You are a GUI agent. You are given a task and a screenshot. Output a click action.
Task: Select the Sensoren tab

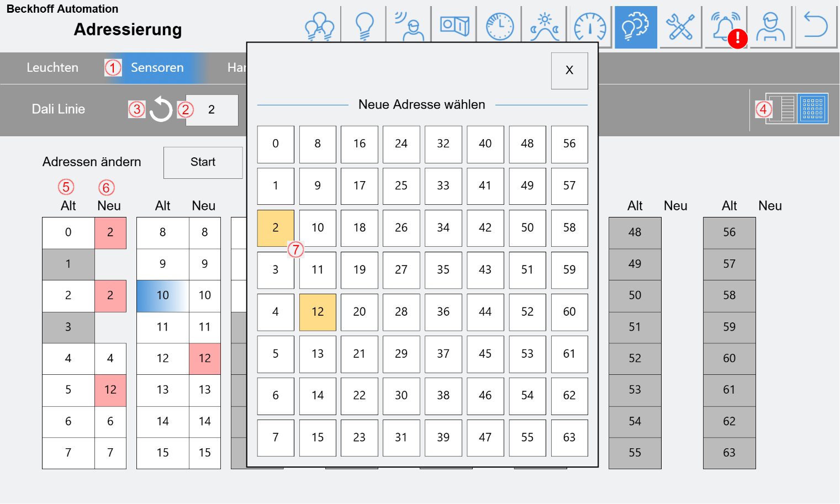click(x=157, y=68)
